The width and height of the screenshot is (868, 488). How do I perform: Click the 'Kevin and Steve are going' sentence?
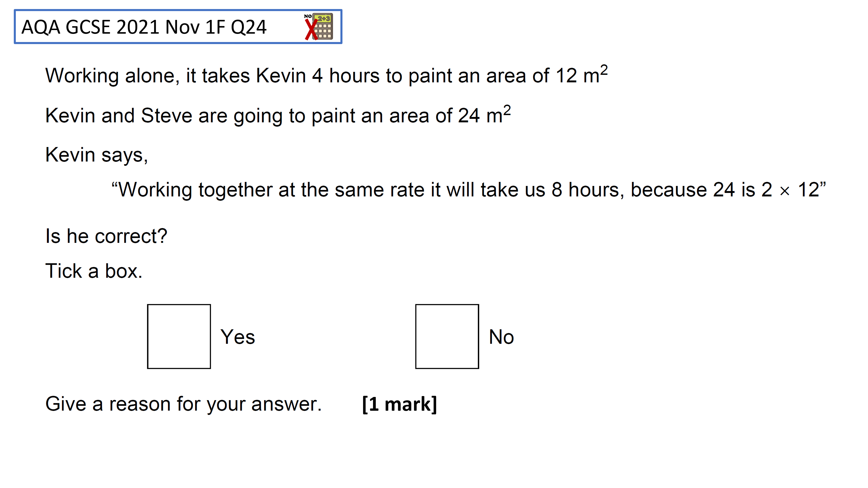pyautogui.click(x=278, y=115)
